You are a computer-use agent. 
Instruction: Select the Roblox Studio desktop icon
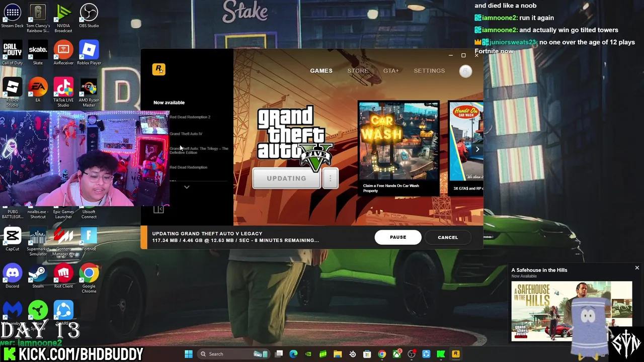coord(12,93)
